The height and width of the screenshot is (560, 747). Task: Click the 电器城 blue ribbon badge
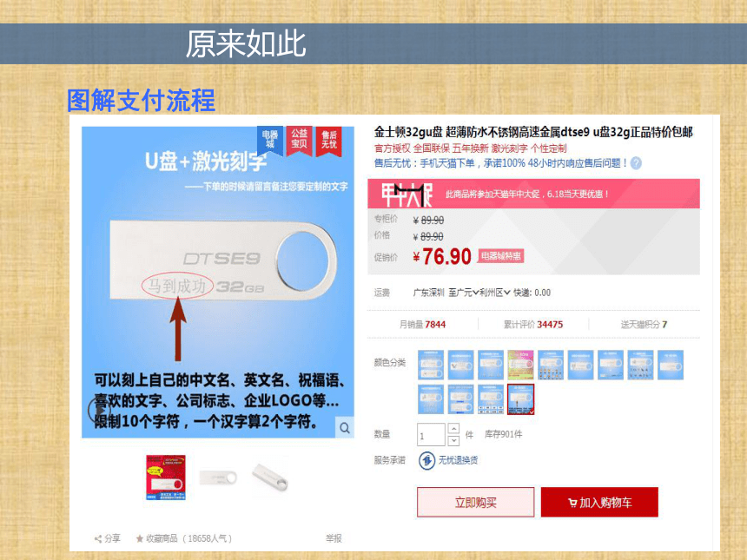[270, 140]
